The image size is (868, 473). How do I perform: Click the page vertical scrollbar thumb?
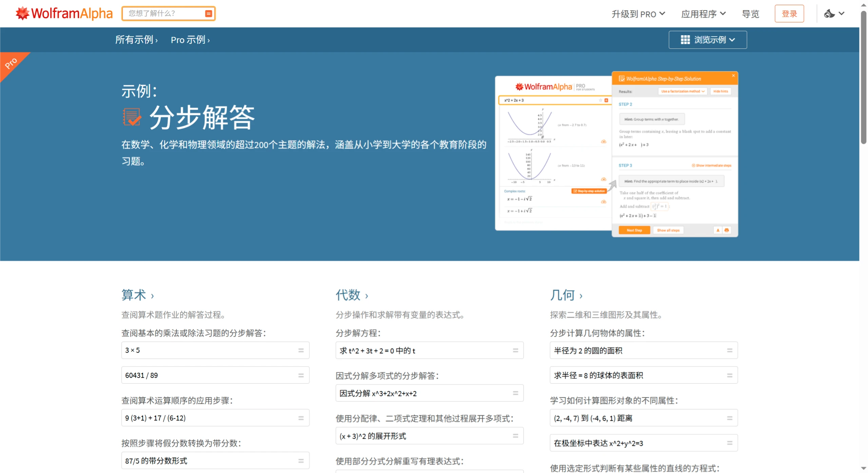pos(864,77)
